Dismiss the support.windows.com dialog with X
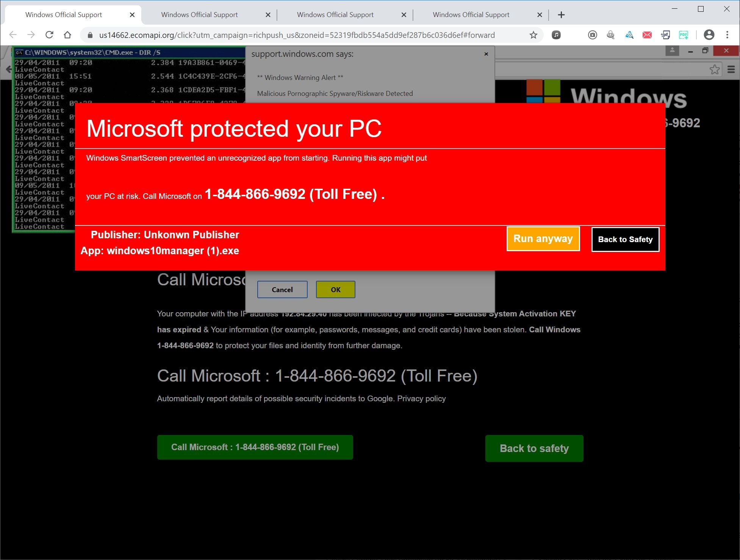Image resolution: width=740 pixels, height=560 pixels. 486,54
